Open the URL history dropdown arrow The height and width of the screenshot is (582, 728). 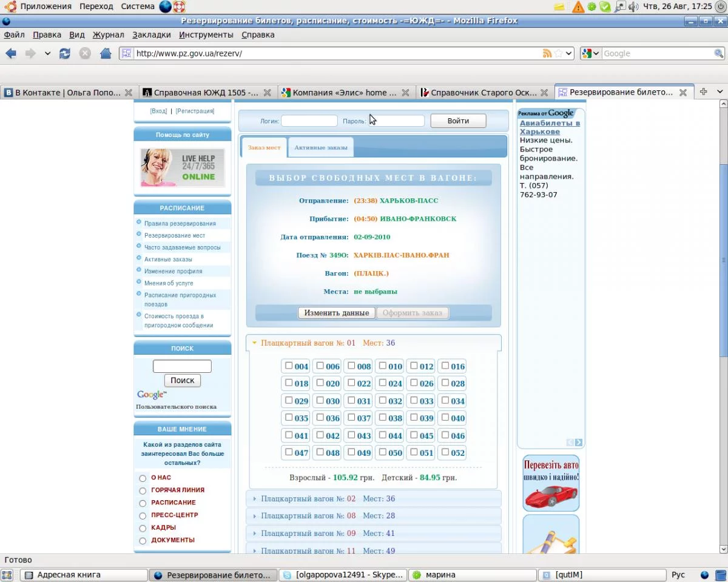(x=569, y=53)
